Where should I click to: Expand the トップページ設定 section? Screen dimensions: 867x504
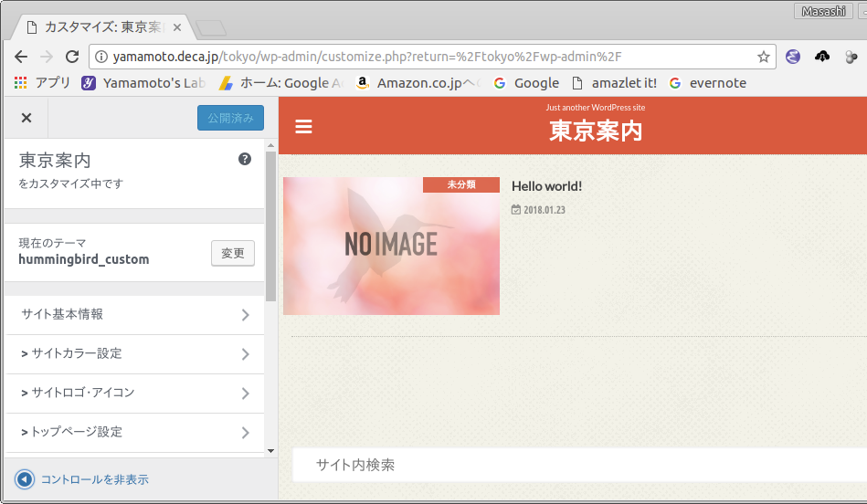pos(134,432)
